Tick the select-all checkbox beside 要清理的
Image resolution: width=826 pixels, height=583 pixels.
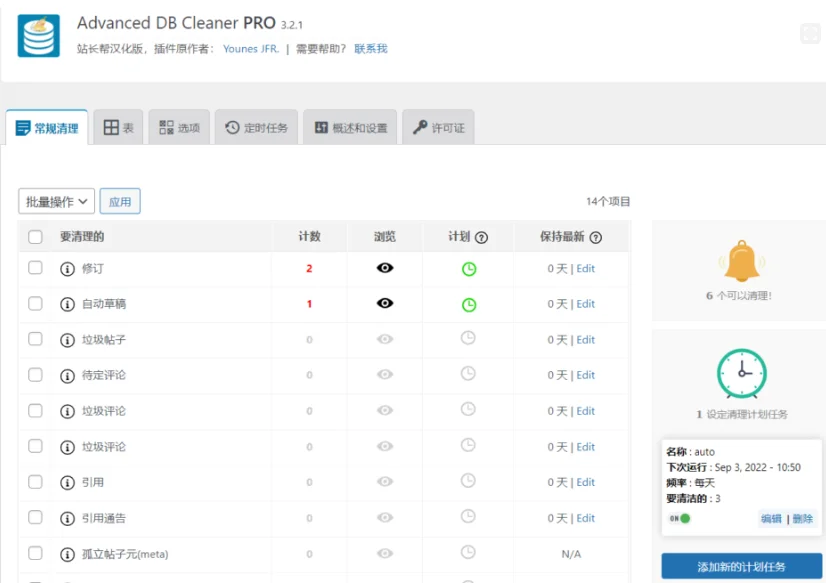pos(35,237)
